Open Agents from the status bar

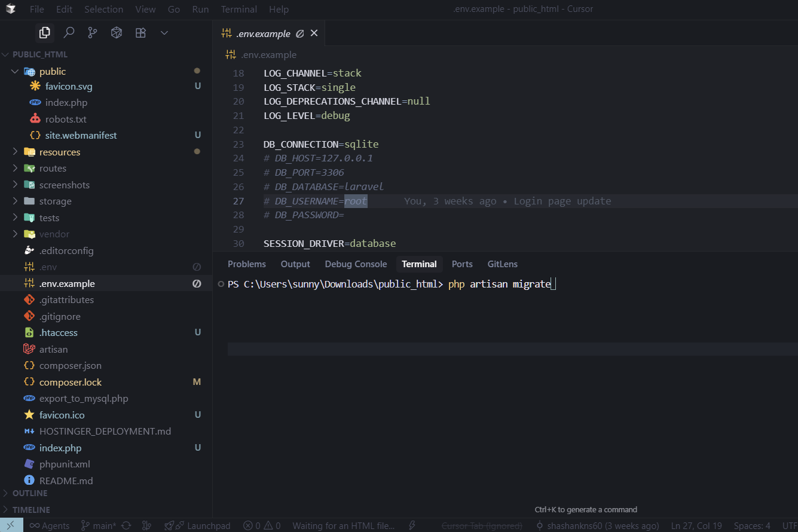point(50,525)
